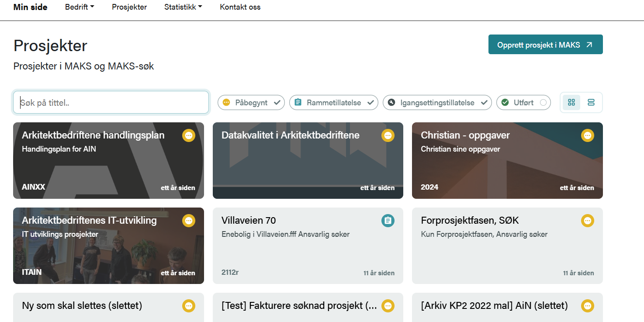
Task: Enable the Utført status filter
Action: pos(523,103)
